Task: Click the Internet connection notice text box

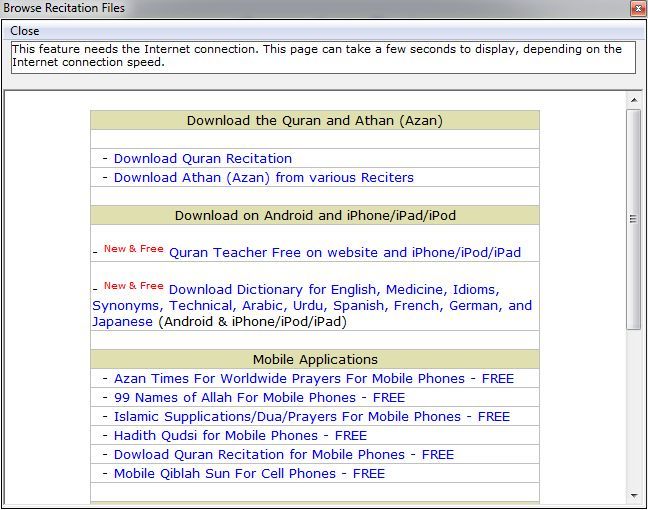Action: pyautogui.click(x=323, y=57)
